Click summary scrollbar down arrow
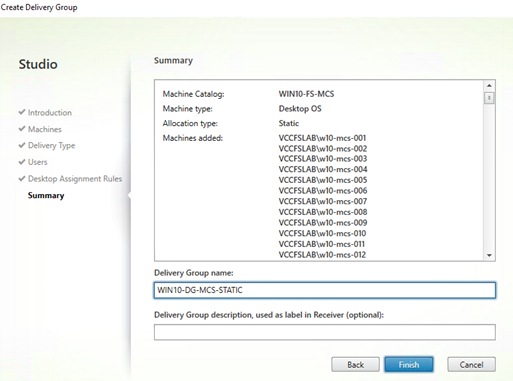Image resolution: width=513 pixels, height=381 pixels. [x=489, y=255]
